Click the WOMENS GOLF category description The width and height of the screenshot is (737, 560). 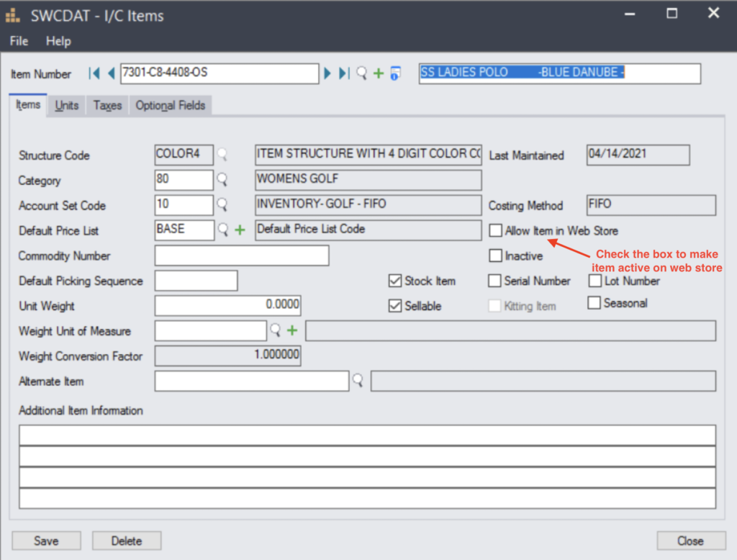(x=368, y=180)
